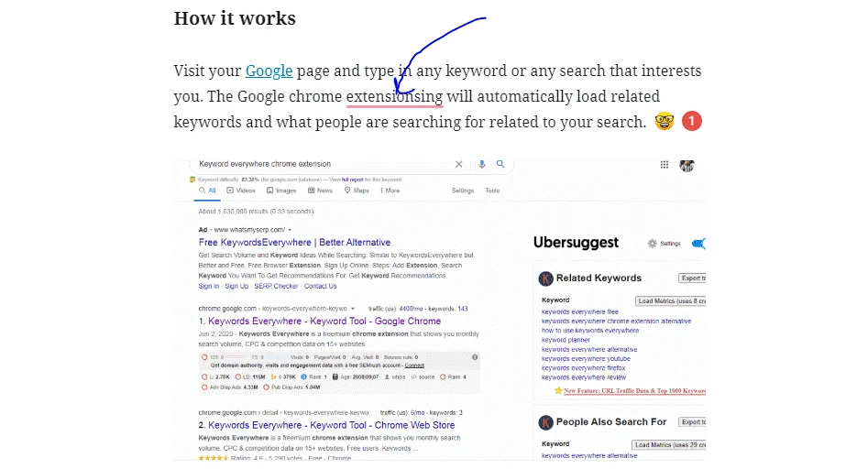868x469 pixels.
Task: Click keyword 'keyword planner'
Action: 566,340
